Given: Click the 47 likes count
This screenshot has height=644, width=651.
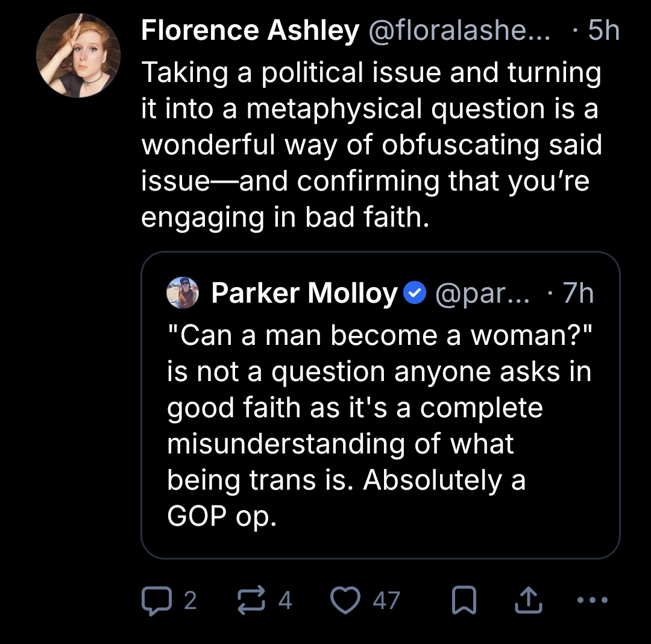Looking at the screenshot, I should coord(386,600).
